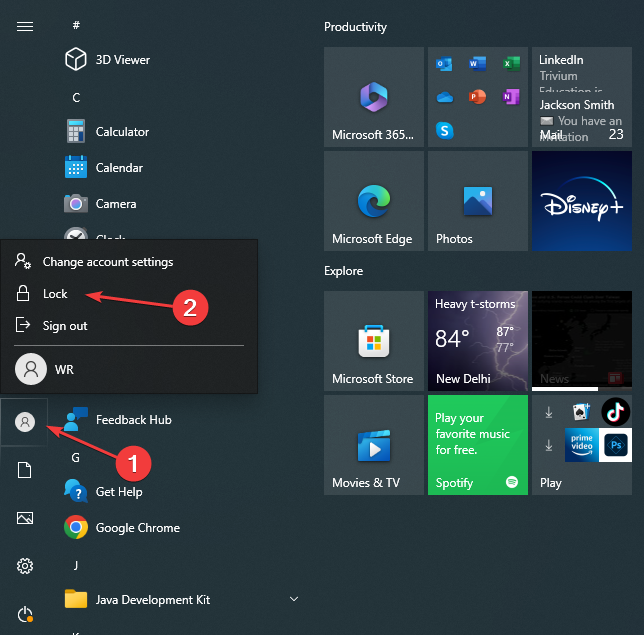Image resolution: width=644 pixels, height=635 pixels.
Task: Open 3D Viewer app
Action: pyautogui.click(x=108, y=60)
